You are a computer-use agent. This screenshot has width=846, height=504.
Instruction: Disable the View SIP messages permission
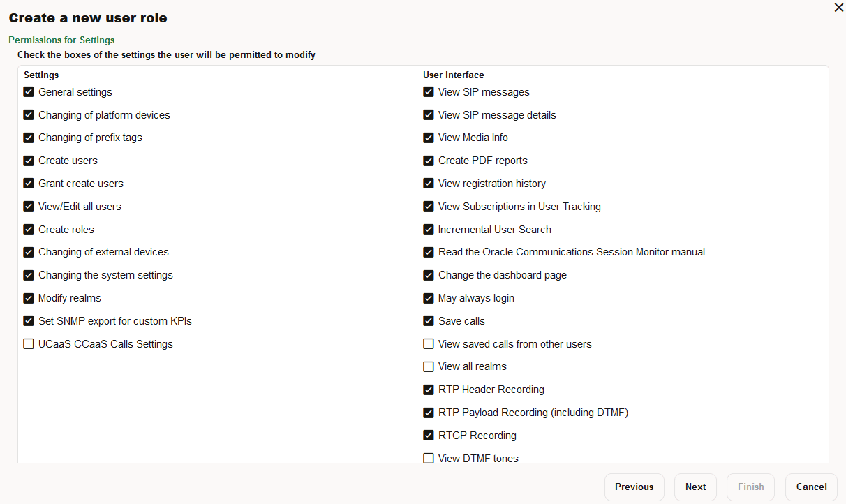(x=428, y=91)
